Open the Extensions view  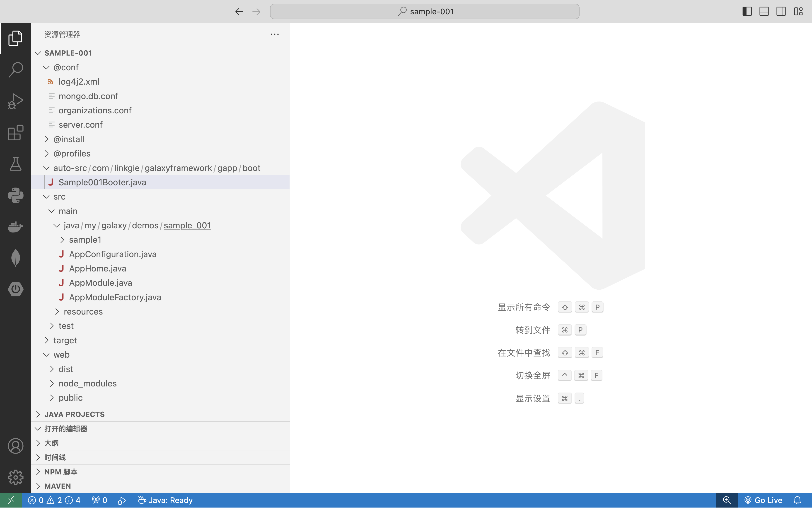(15, 132)
